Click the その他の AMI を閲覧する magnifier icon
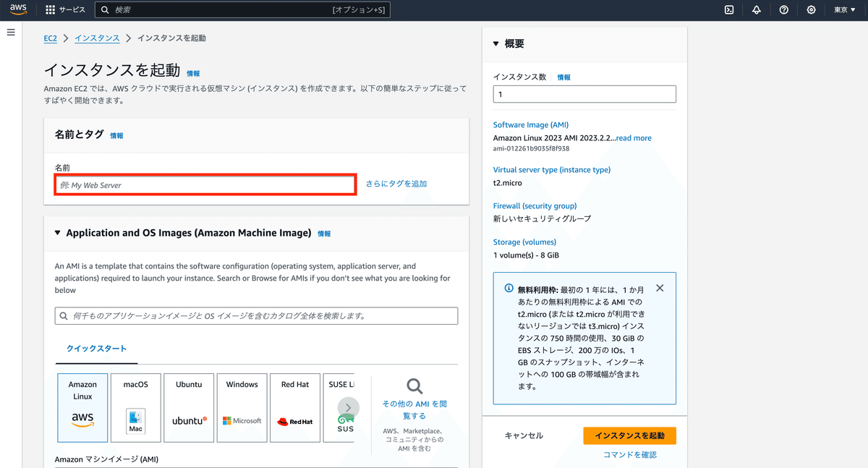Image resolution: width=868 pixels, height=468 pixels. coord(414,386)
